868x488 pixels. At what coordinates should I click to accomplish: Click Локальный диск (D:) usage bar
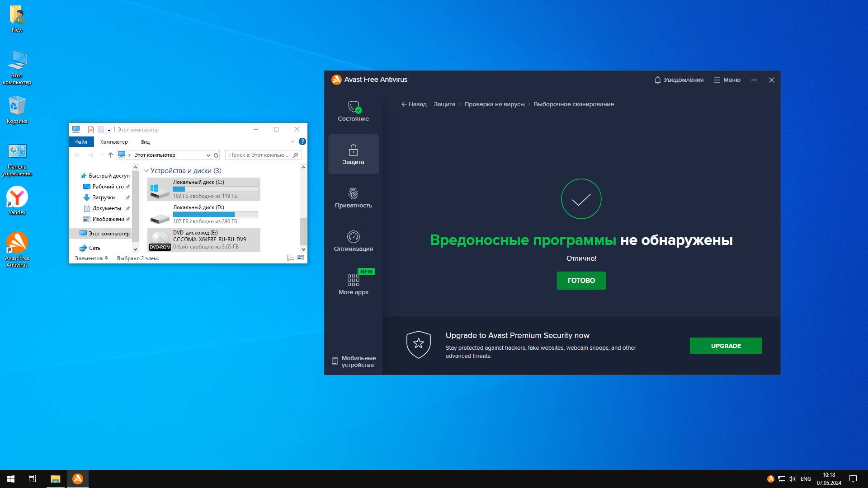point(215,214)
